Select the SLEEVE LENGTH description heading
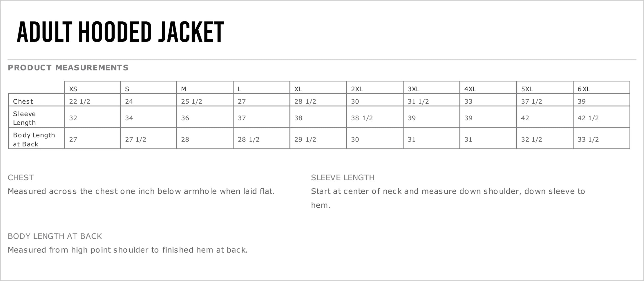The width and height of the screenshot is (644, 281). [x=343, y=178]
